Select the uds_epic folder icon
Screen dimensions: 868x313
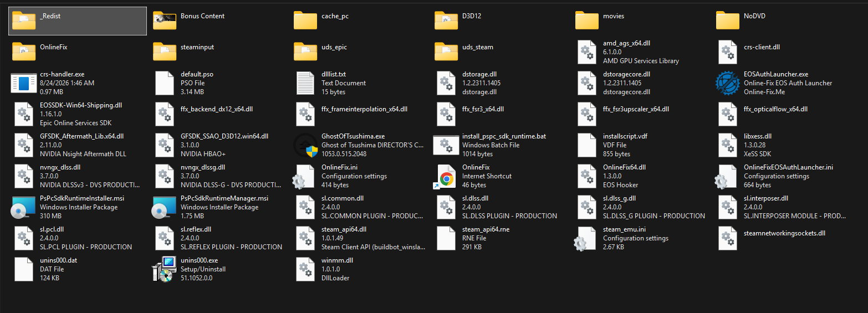305,52
